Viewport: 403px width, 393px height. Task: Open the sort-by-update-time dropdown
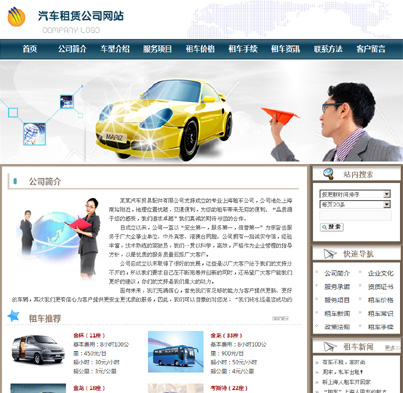coord(355,194)
